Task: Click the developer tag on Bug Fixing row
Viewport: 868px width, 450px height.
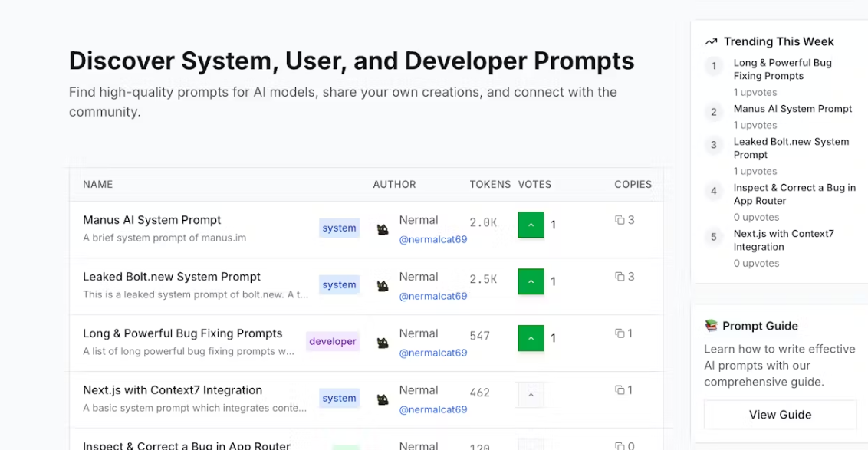Action: click(x=333, y=341)
